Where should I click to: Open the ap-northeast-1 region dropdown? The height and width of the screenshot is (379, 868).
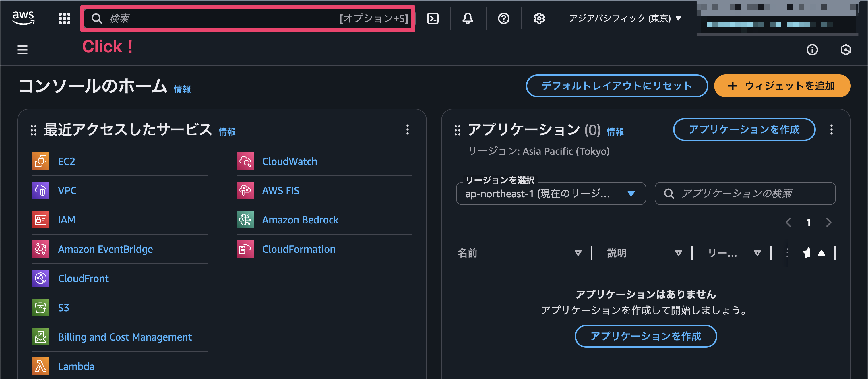[x=551, y=194]
